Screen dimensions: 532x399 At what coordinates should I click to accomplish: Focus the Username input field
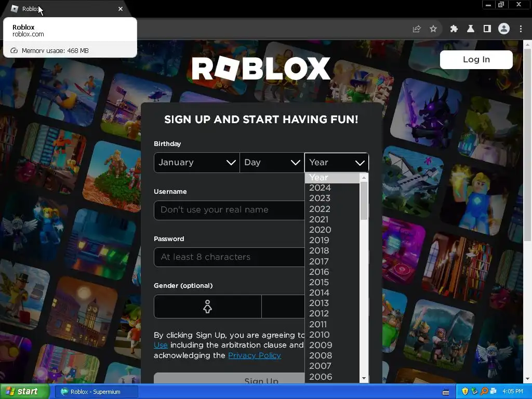click(229, 210)
